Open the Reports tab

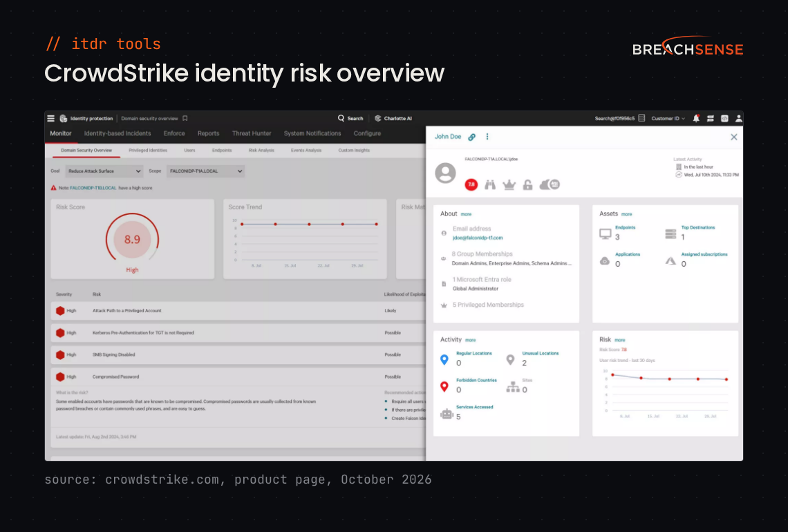pyautogui.click(x=209, y=133)
